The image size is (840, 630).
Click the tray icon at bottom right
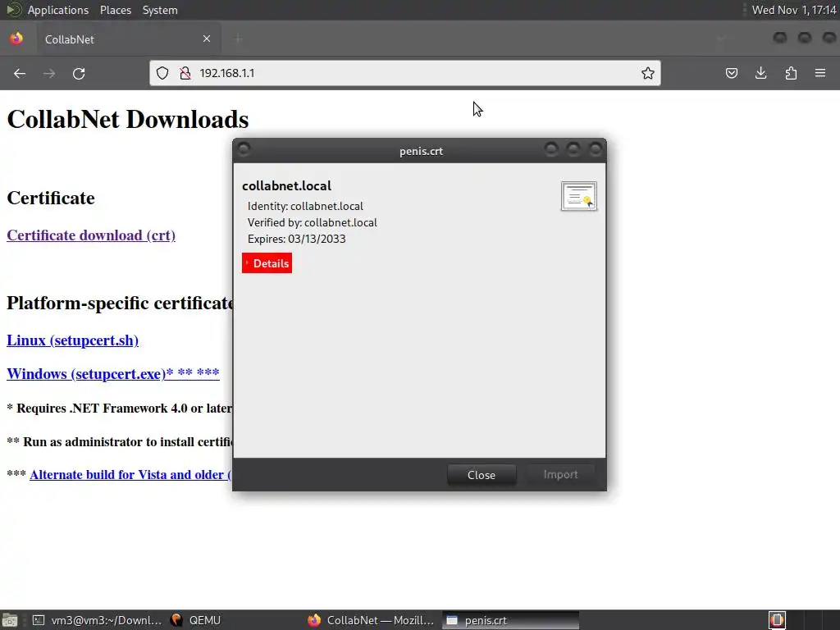click(777, 620)
